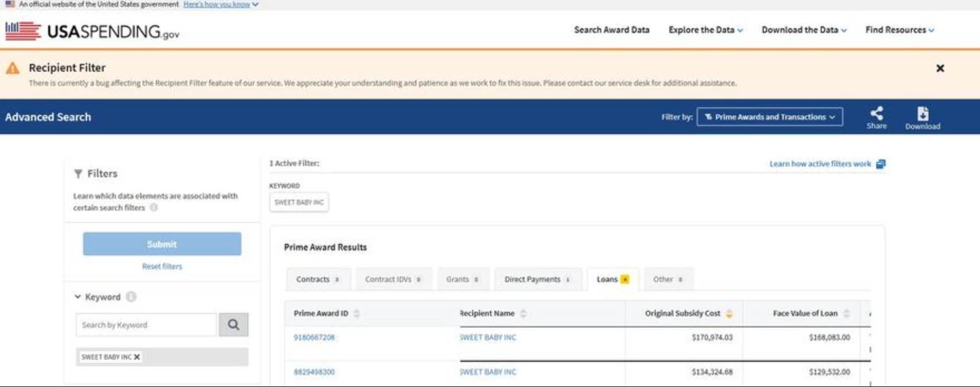Viewport: 980px width, 387px height.
Task: Remove the SWEET BABY INC keyword tag
Action: [137, 357]
